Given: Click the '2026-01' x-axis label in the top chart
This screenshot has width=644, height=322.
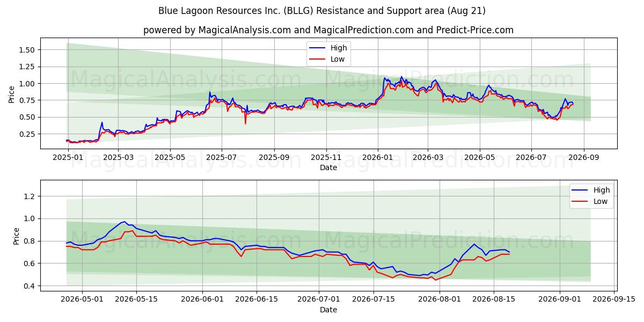Looking at the screenshot, I should click(x=378, y=158).
